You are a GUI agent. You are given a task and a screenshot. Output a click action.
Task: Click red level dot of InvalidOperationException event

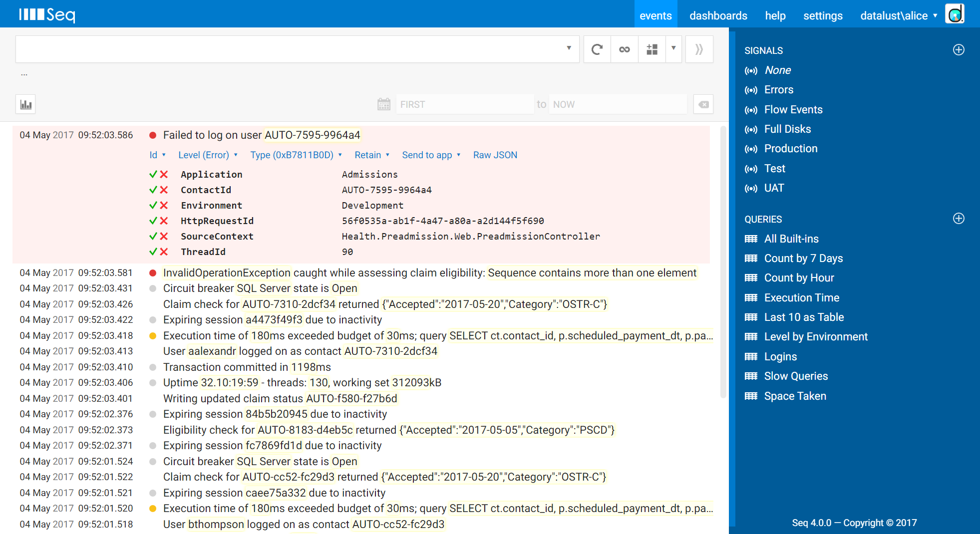(153, 273)
